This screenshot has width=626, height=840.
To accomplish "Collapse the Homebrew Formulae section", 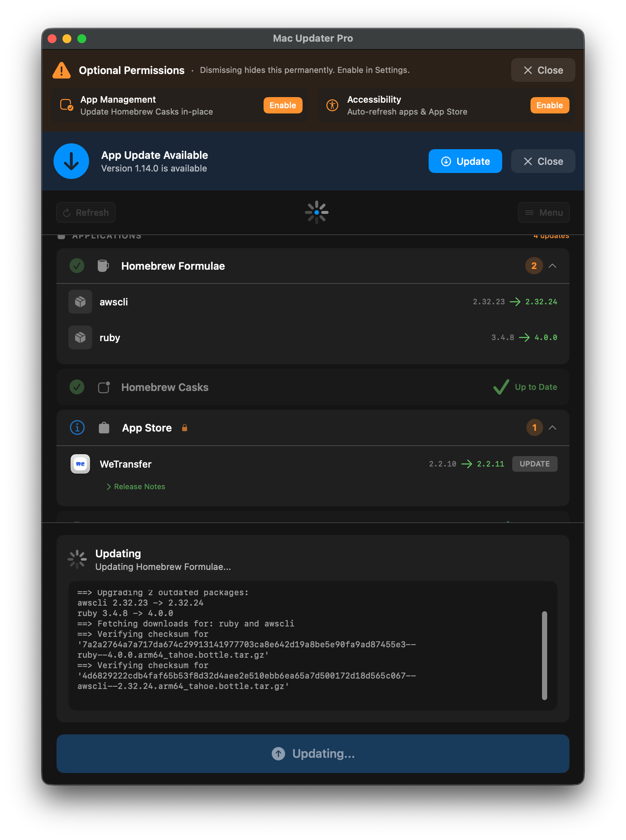I will pos(552,266).
